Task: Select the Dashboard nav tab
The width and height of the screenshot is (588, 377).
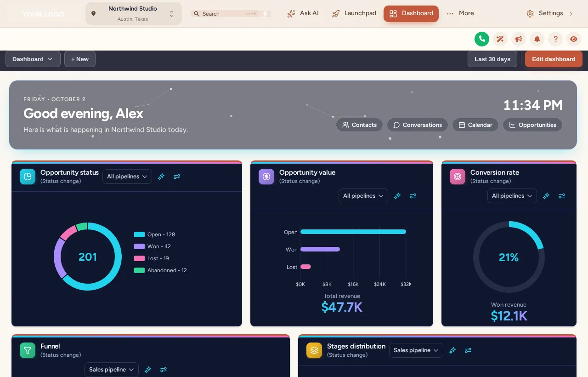Action: point(411,13)
